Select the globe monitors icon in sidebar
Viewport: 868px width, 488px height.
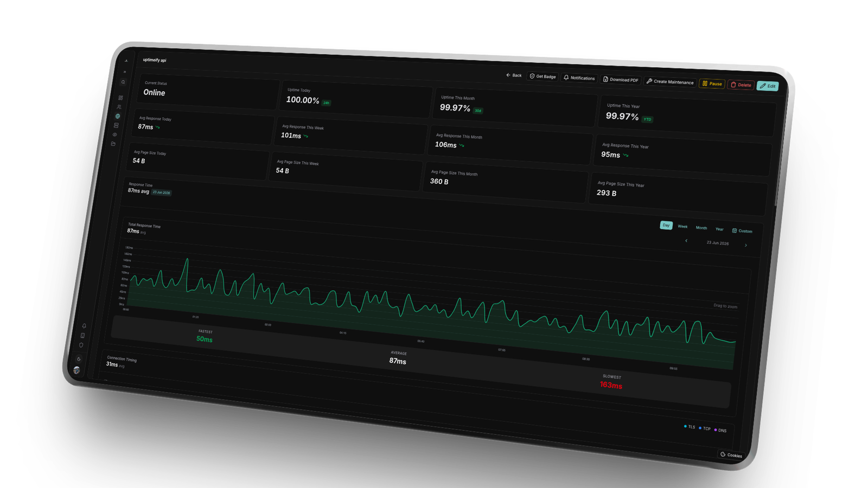pyautogui.click(x=117, y=116)
